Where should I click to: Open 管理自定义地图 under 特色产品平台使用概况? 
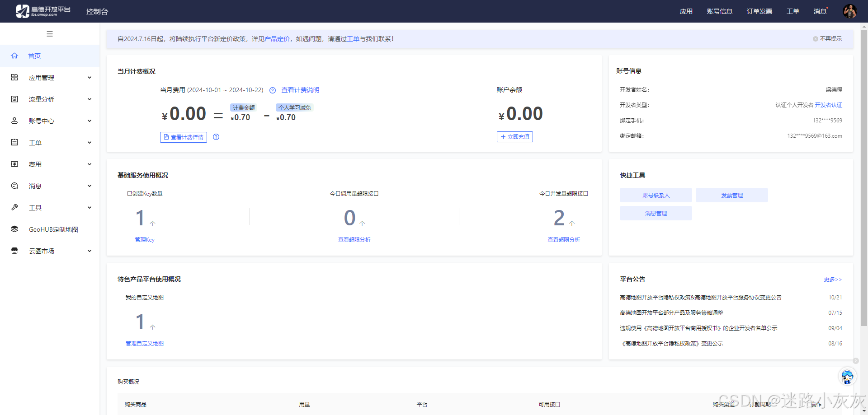pos(144,343)
